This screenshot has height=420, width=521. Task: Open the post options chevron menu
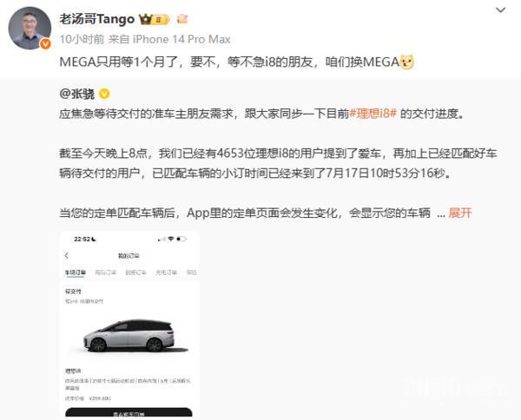[500, 10]
